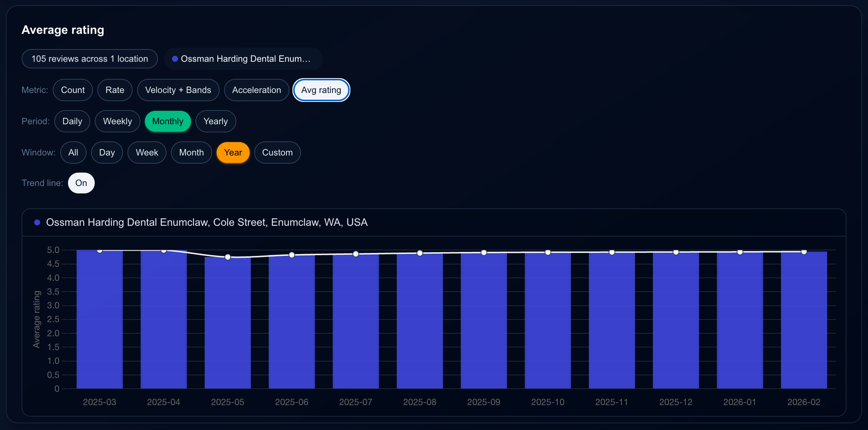Select the Ossman Harding Dental location chip
This screenshot has height=430, width=868.
(x=243, y=58)
